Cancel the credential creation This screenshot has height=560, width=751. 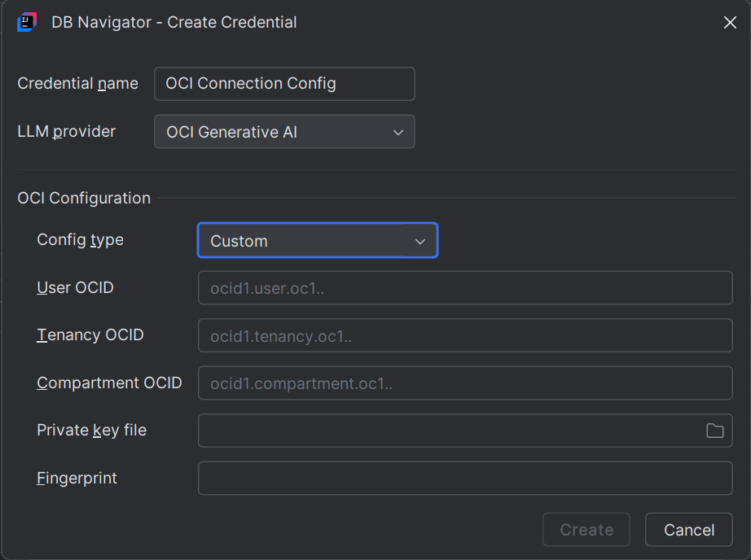[x=689, y=529]
